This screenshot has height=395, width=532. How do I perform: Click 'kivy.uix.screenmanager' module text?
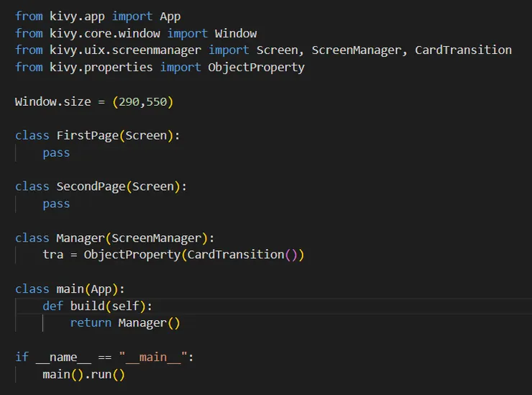(x=126, y=50)
